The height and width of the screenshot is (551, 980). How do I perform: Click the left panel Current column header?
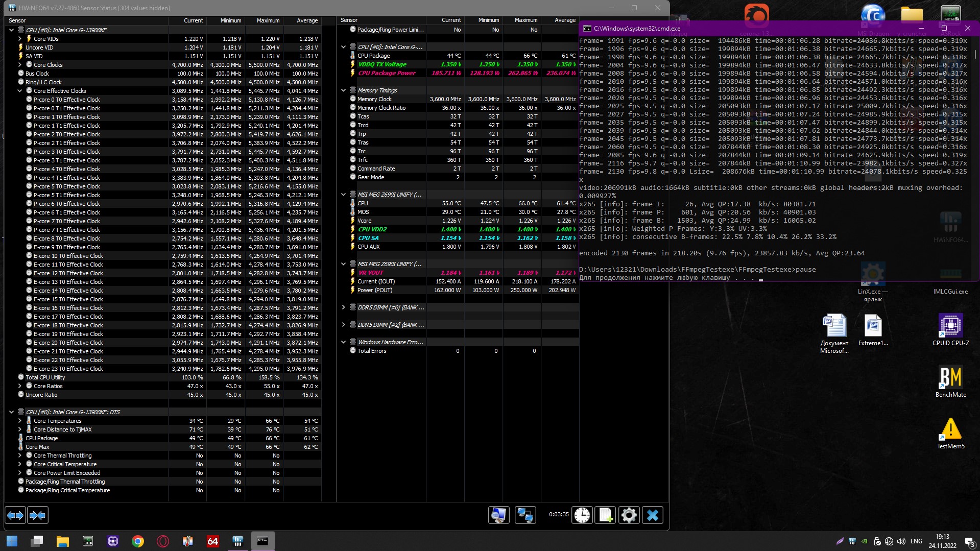pyautogui.click(x=187, y=20)
